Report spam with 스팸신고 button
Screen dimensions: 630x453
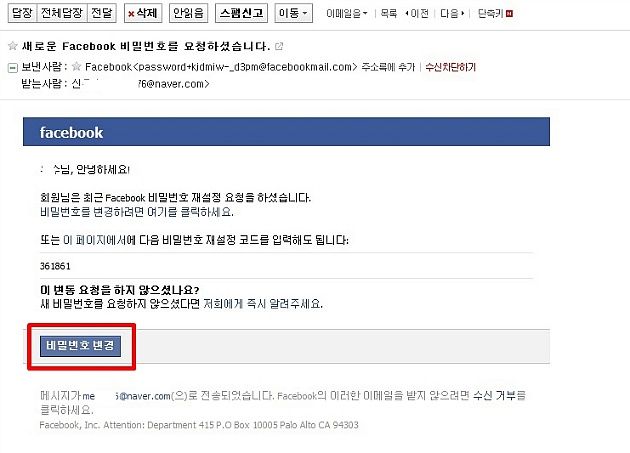coord(241,13)
